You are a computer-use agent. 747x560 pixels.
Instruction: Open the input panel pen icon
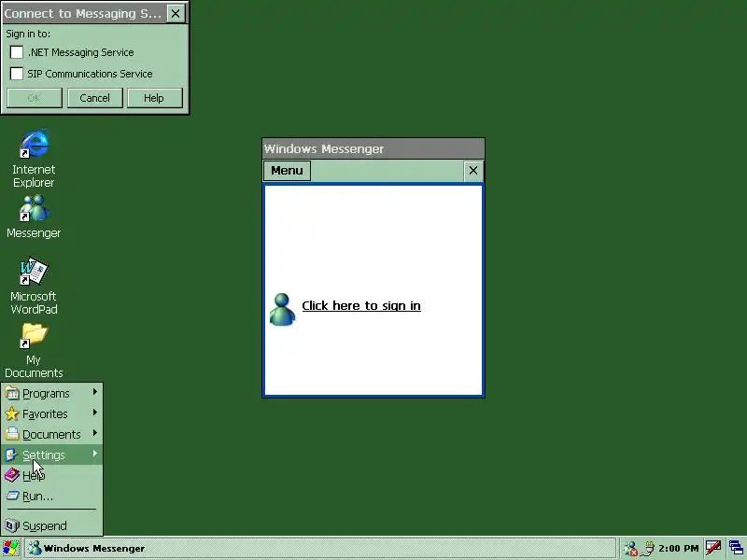coord(713,549)
